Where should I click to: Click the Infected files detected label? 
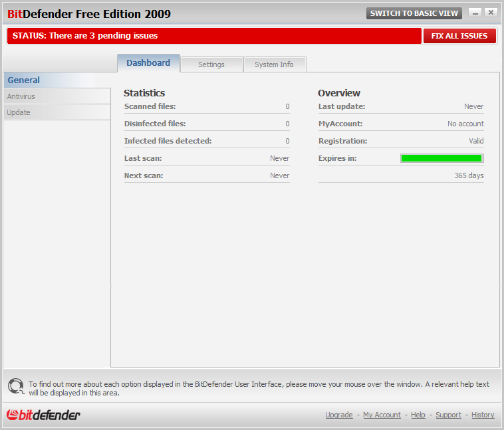tap(168, 141)
